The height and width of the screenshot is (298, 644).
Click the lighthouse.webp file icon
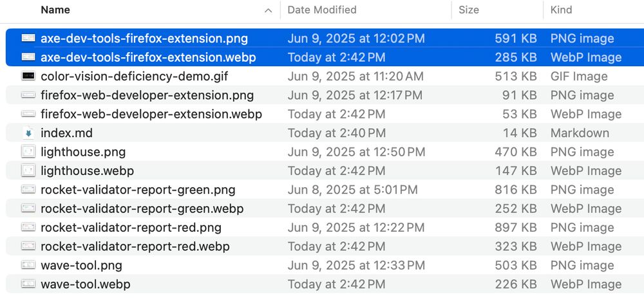(28, 171)
